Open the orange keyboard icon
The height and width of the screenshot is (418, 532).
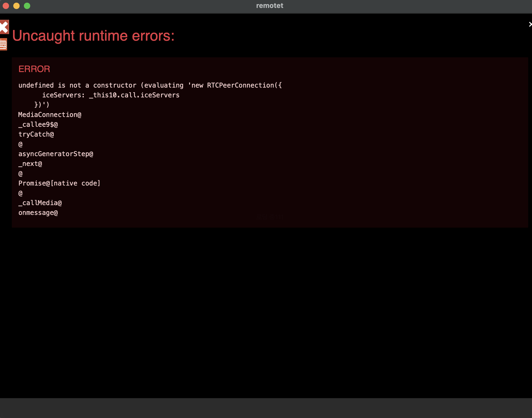coord(3,44)
